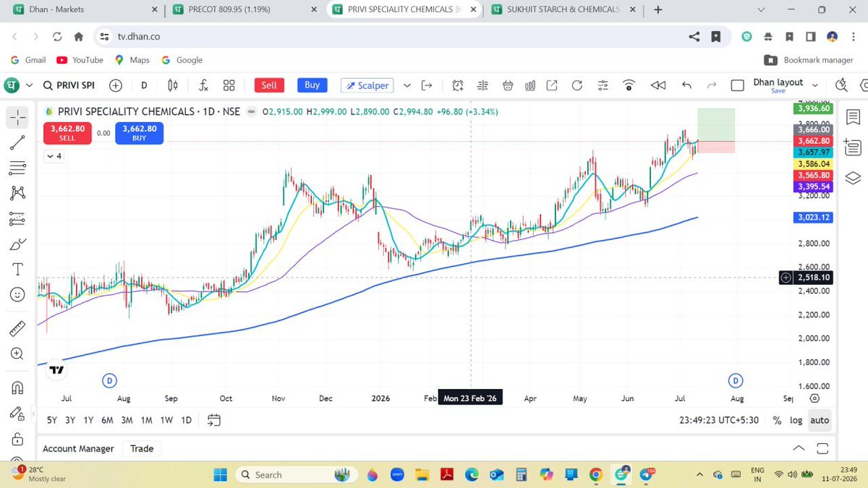Click the 23:49:23 UTC+5:30 timezone selector

719,420
